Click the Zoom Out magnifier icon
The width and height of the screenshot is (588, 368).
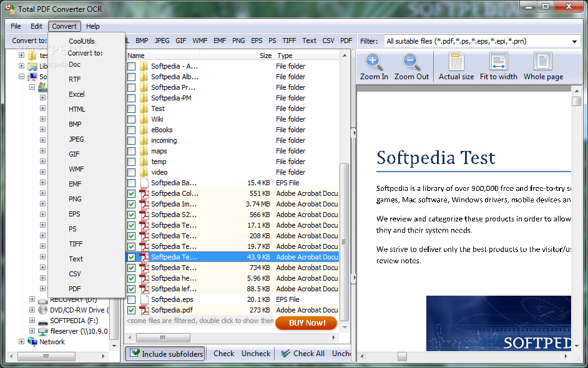tap(411, 62)
